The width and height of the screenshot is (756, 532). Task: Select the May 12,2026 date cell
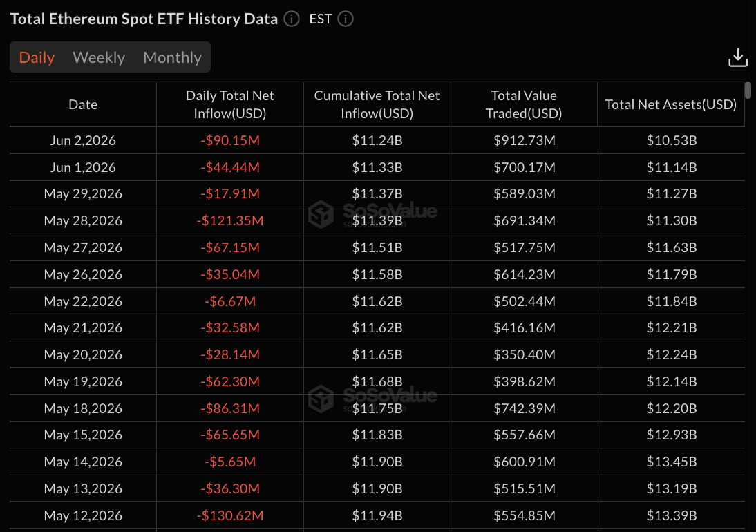tap(83, 515)
